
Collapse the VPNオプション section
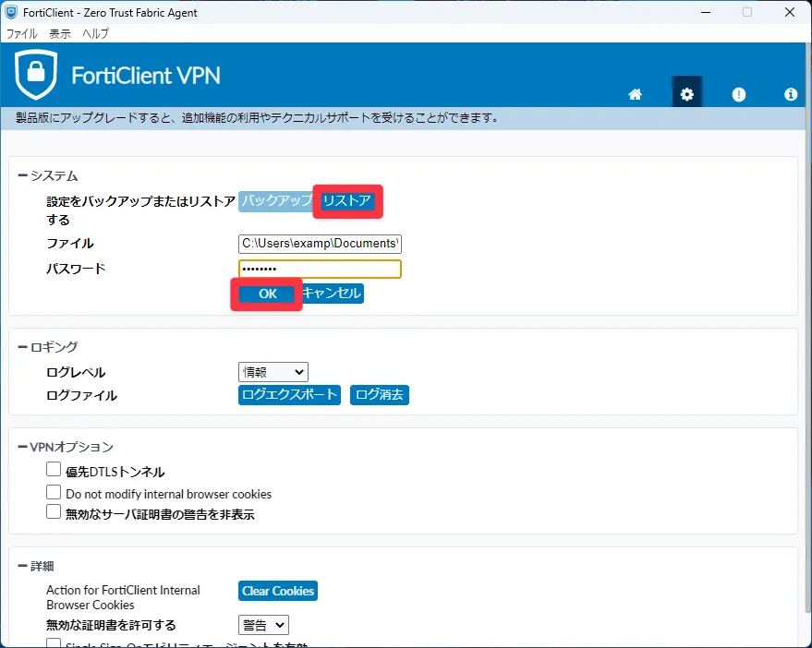[23, 447]
